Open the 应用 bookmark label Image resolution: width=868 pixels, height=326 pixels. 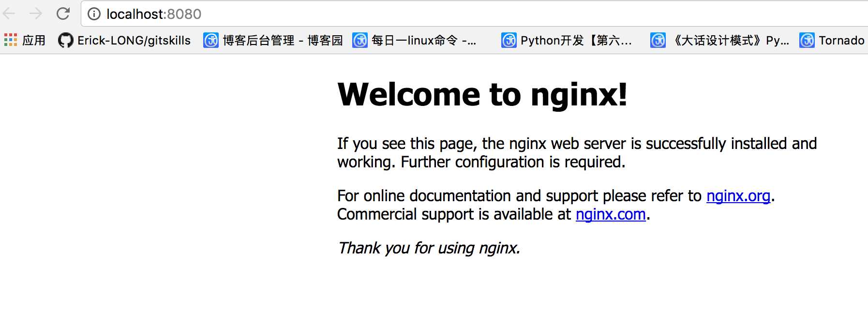pyautogui.click(x=34, y=40)
